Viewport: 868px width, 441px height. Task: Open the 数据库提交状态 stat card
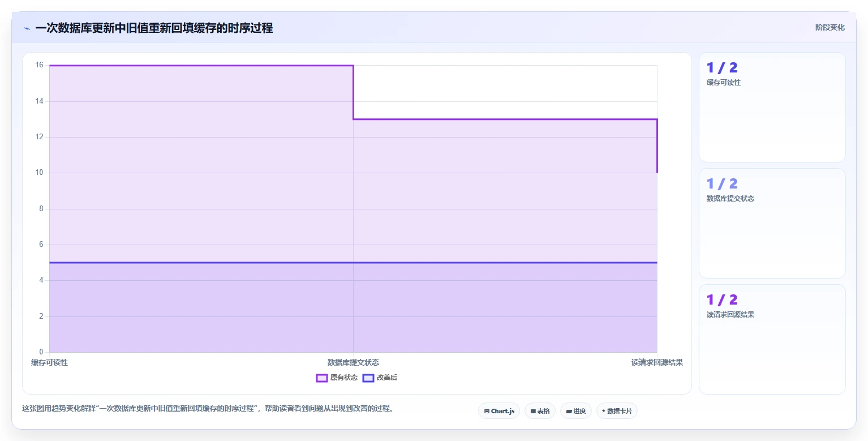772,224
